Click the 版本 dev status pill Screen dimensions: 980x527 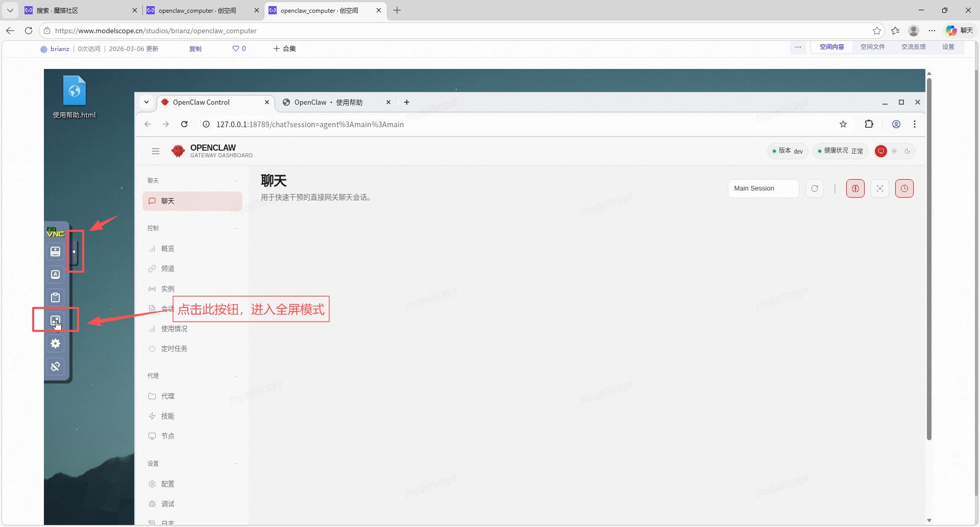[788, 151]
